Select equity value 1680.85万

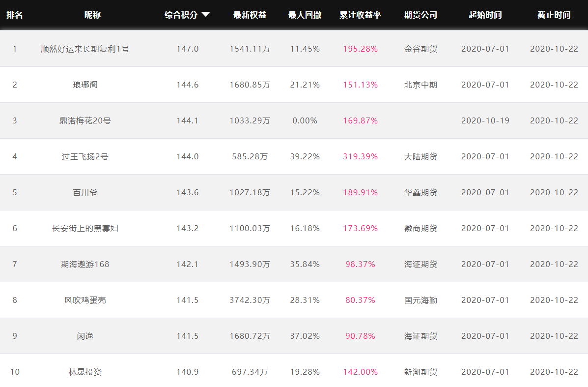click(x=250, y=85)
